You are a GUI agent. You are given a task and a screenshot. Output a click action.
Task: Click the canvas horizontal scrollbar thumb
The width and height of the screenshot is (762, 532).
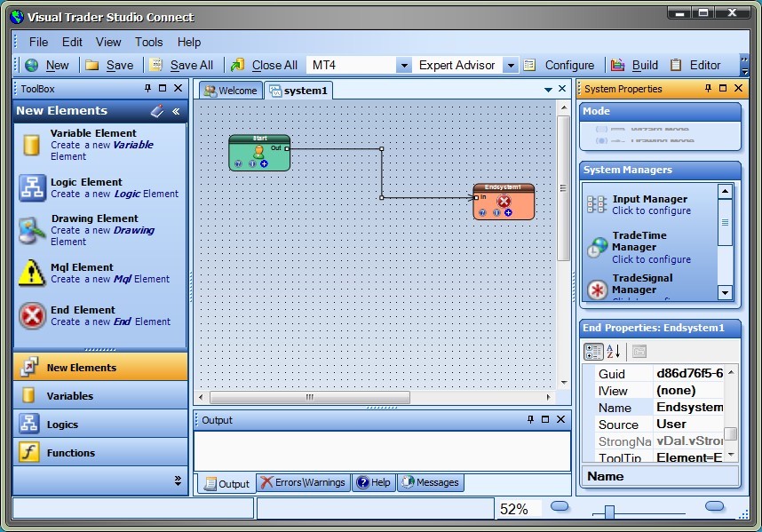point(310,397)
